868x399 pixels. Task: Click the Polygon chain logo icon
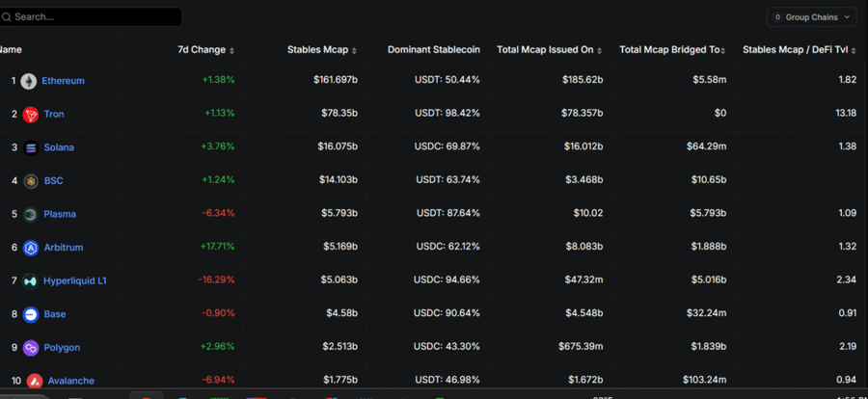(x=31, y=347)
